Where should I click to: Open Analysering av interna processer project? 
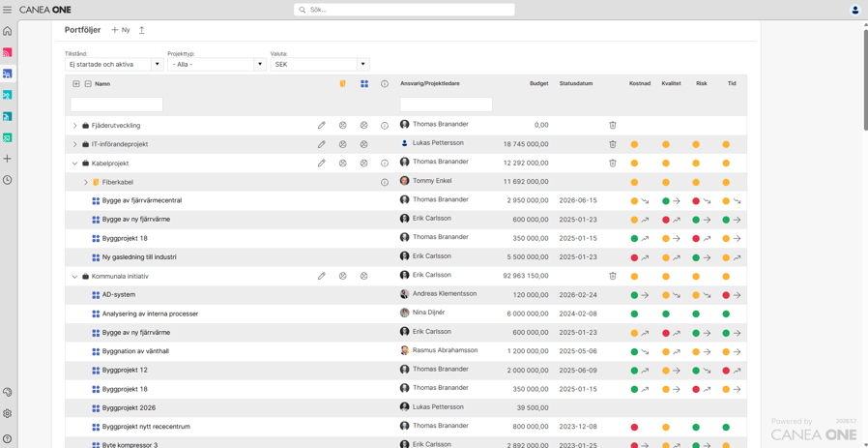150,314
